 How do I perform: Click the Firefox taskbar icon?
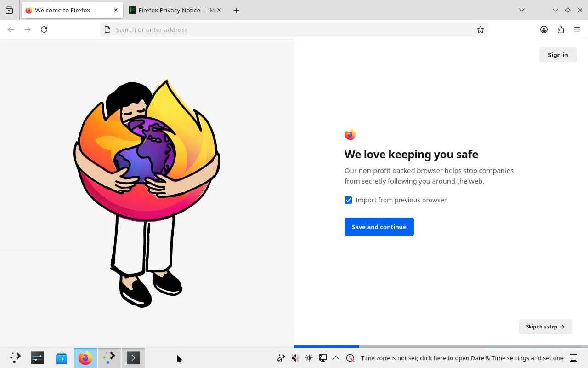point(85,358)
